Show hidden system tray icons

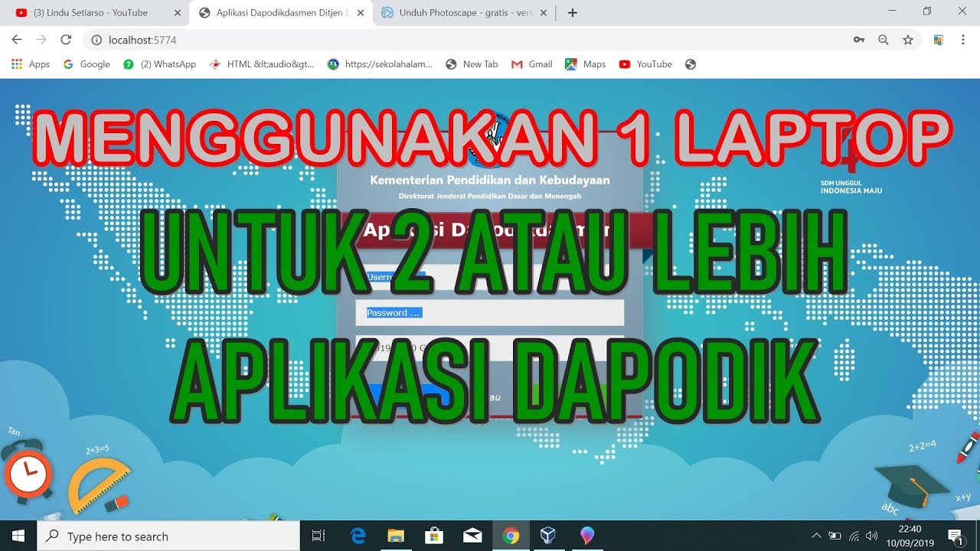(816, 536)
